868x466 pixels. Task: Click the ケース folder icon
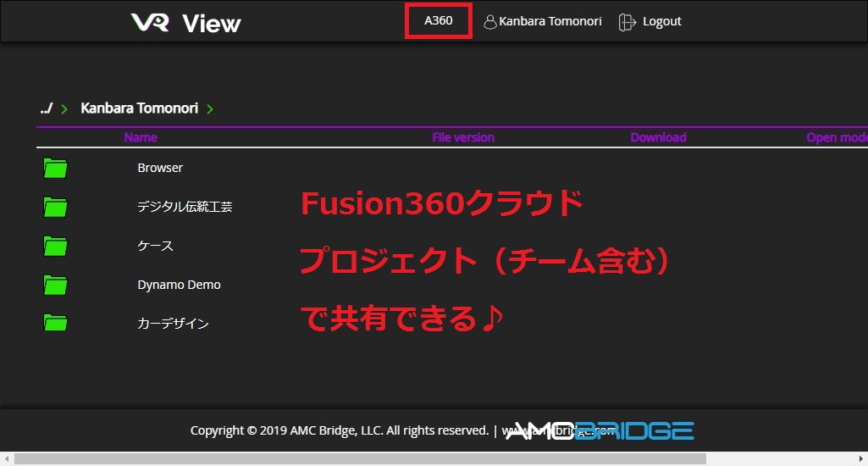pyautogui.click(x=55, y=246)
